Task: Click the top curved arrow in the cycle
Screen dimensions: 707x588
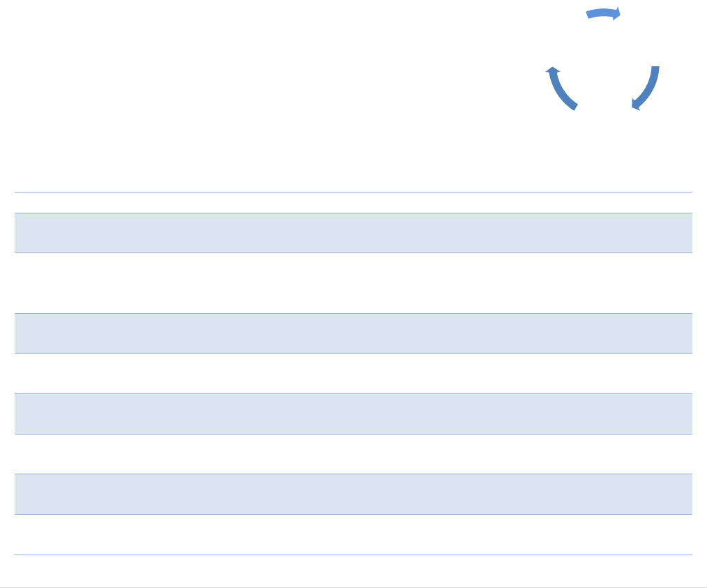Action: (x=601, y=13)
